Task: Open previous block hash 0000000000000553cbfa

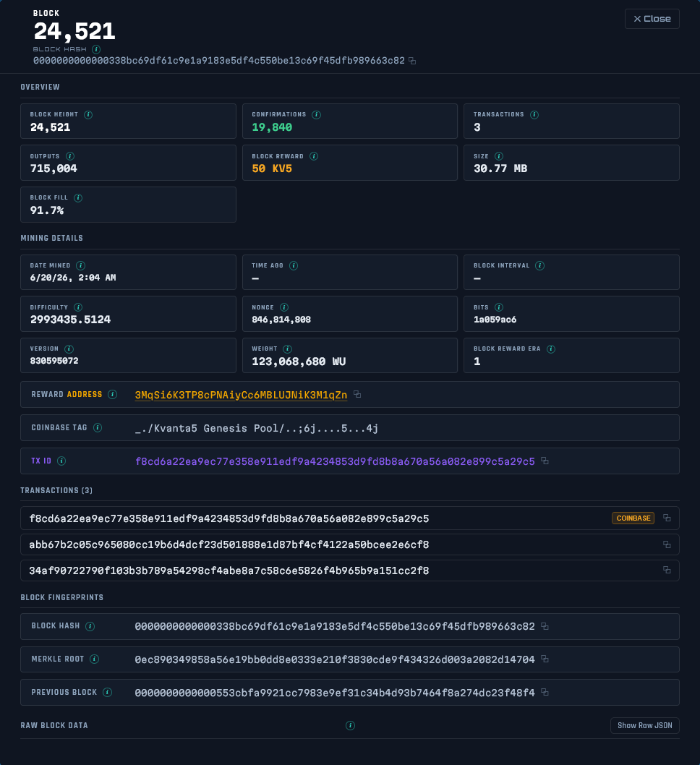Action: 335,693
